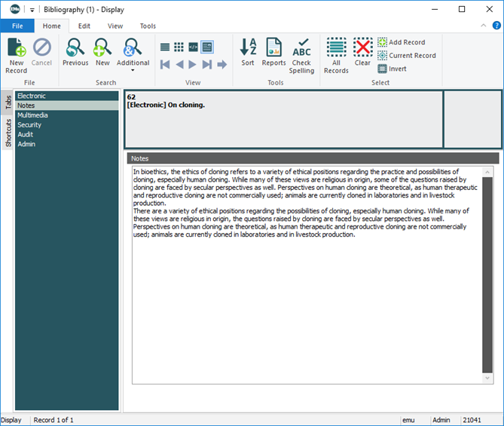Create a New Record
This screenshot has width=504, height=426.
[17, 56]
